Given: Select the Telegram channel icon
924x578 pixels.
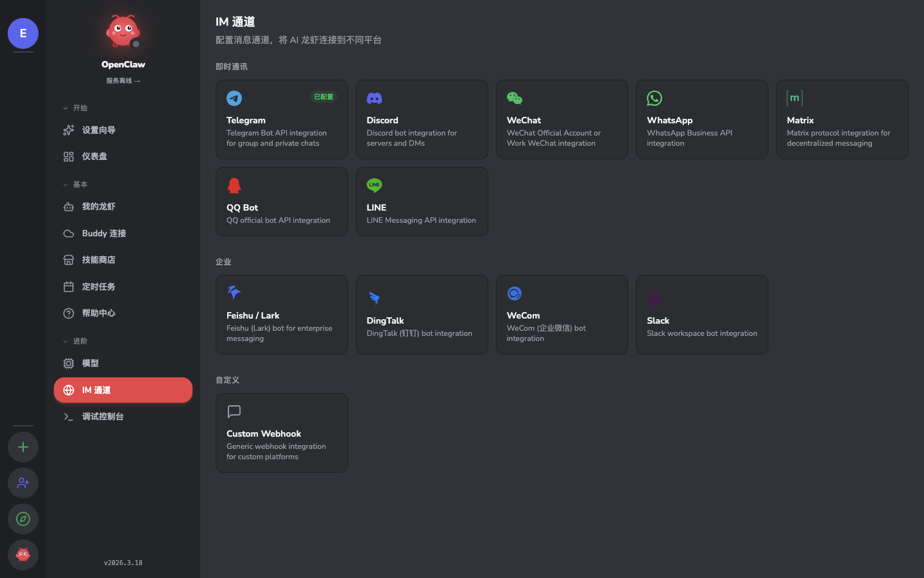Looking at the screenshot, I should 234,98.
